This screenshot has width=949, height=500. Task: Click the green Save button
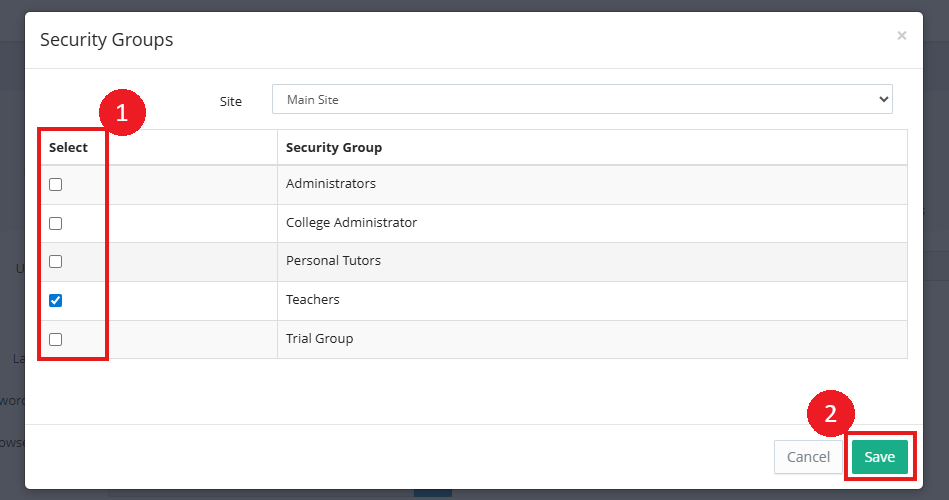click(x=879, y=457)
